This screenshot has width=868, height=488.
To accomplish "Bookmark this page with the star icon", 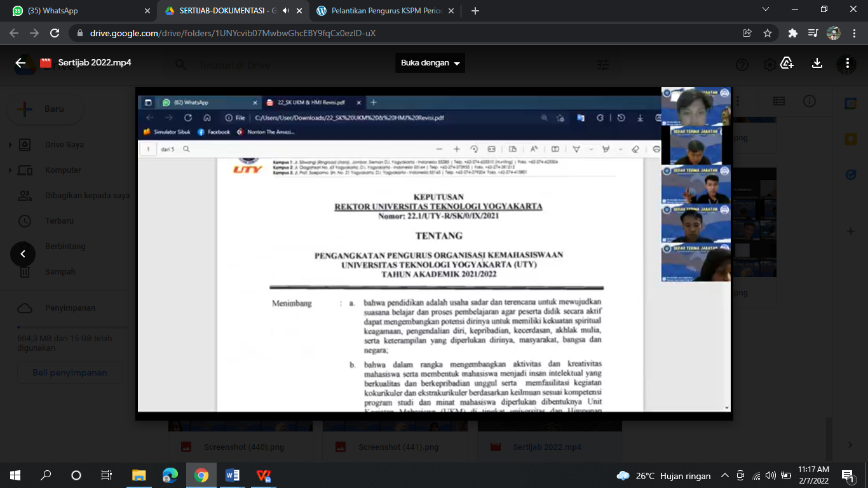I will (768, 33).
